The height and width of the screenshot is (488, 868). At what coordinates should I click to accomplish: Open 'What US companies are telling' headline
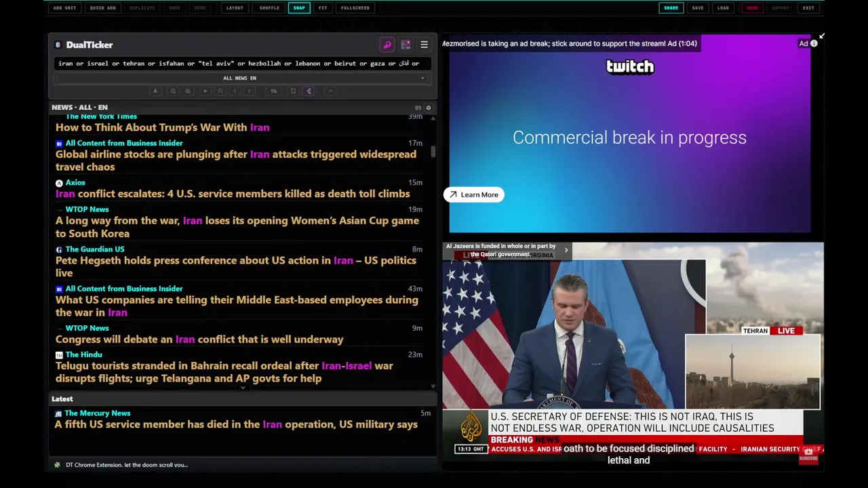click(237, 306)
